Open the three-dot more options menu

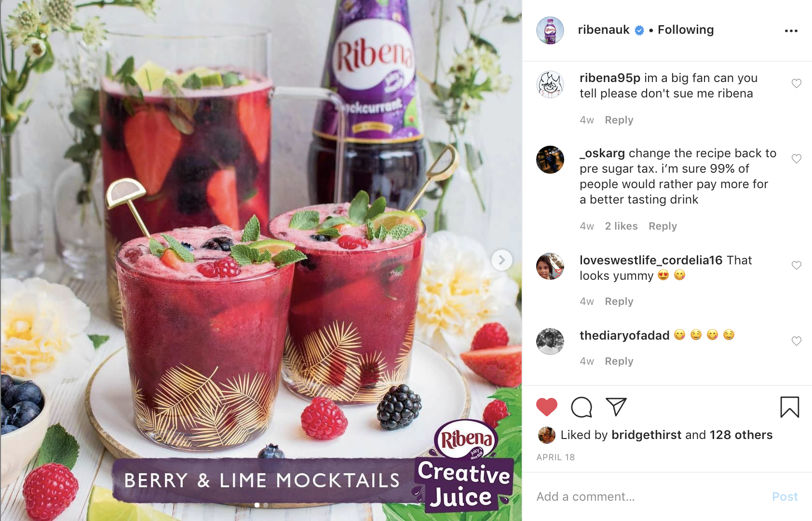point(791,31)
